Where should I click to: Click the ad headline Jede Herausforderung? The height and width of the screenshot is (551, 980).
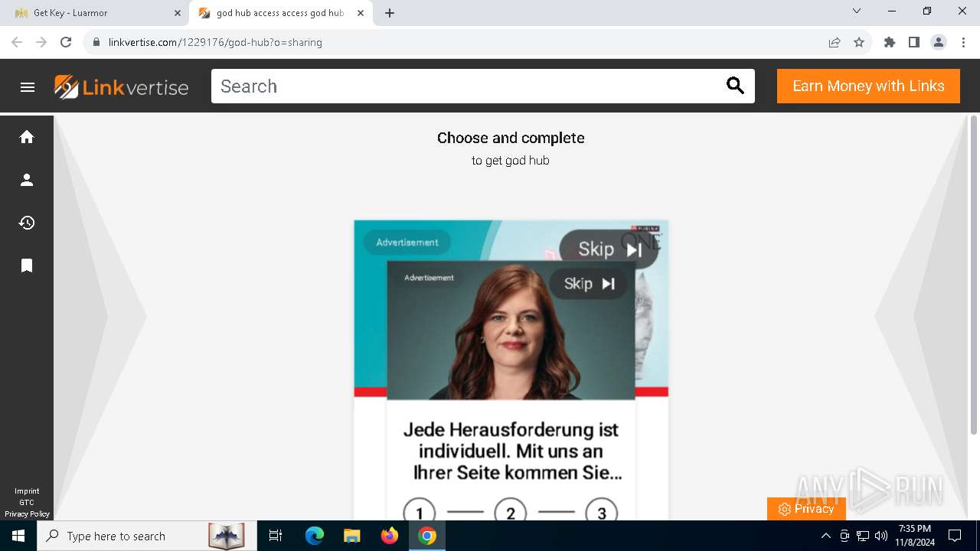[x=511, y=451]
